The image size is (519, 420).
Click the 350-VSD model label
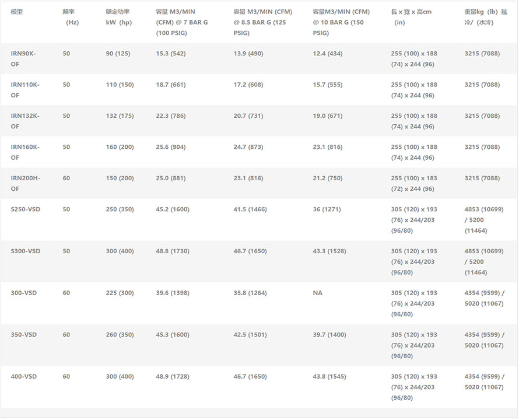(24, 335)
